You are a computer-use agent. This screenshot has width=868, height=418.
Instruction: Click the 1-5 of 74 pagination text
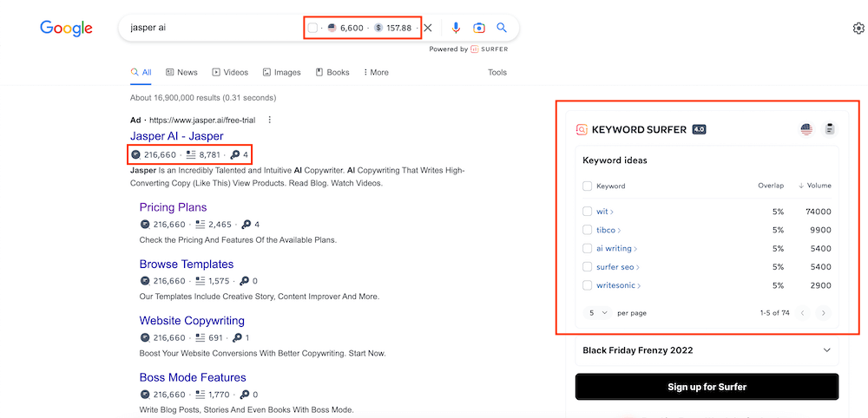click(x=774, y=313)
